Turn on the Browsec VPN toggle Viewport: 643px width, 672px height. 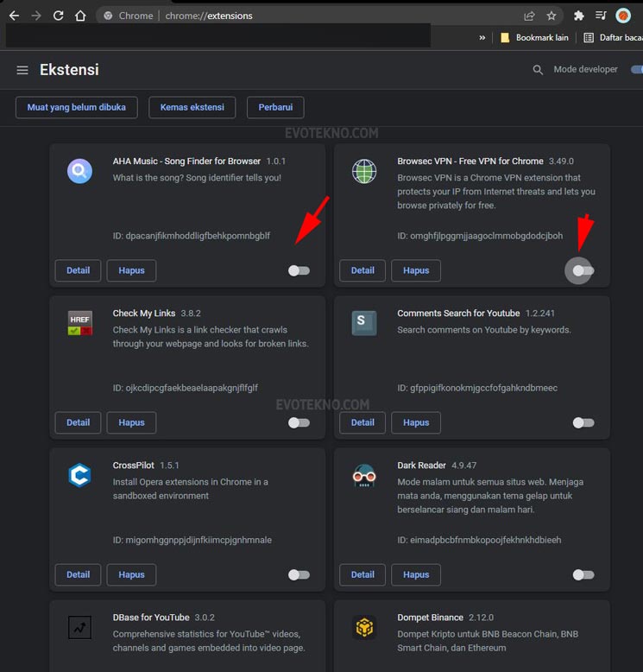point(583,270)
